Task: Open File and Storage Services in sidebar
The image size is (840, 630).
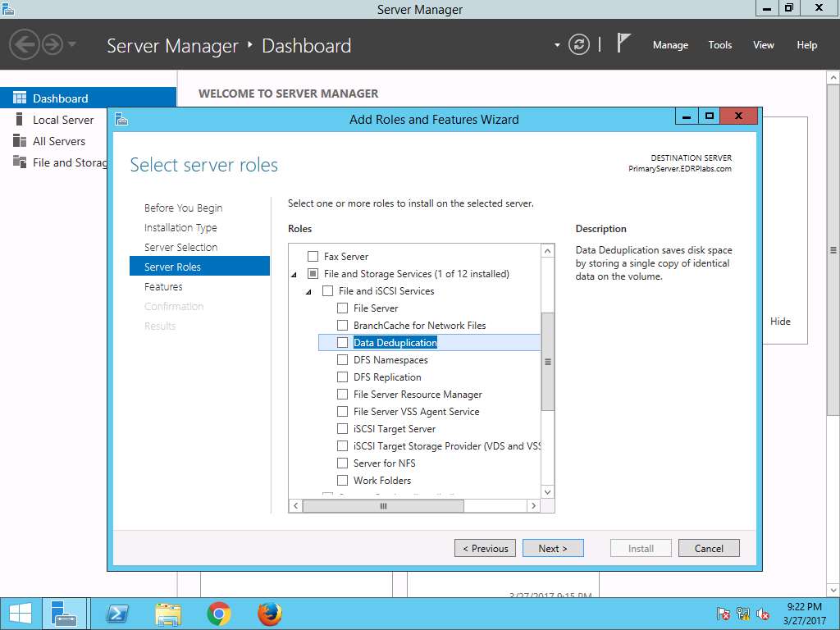Action: point(70,163)
